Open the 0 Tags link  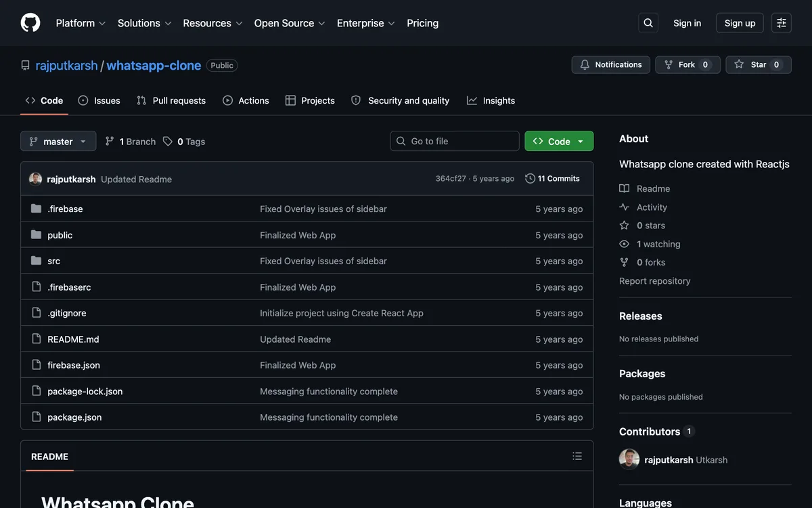point(184,142)
